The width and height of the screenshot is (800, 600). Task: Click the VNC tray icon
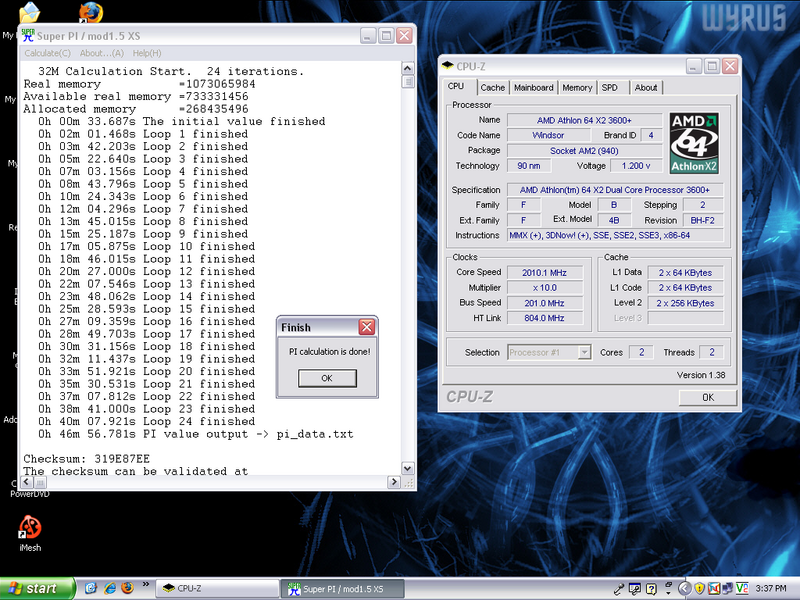742,589
